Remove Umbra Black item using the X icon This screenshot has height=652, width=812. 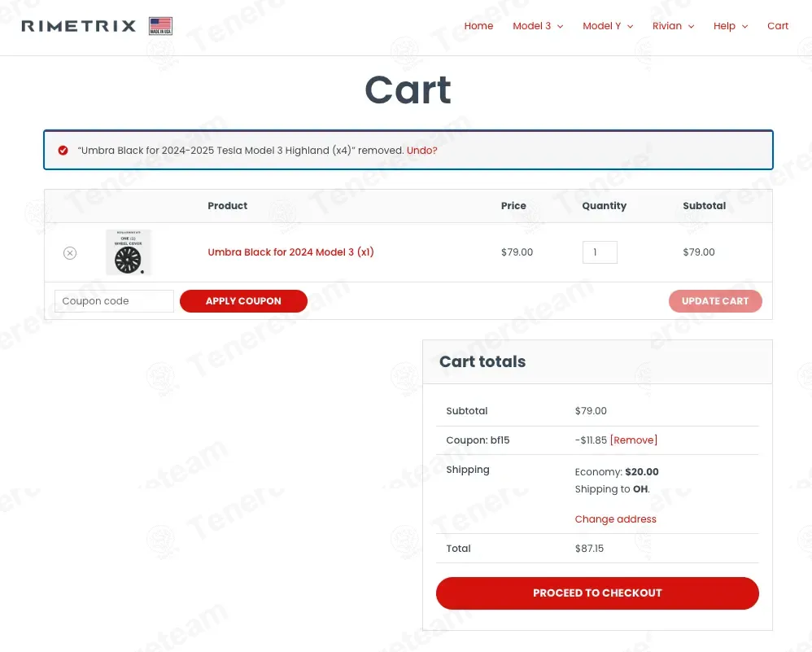pos(70,253)
